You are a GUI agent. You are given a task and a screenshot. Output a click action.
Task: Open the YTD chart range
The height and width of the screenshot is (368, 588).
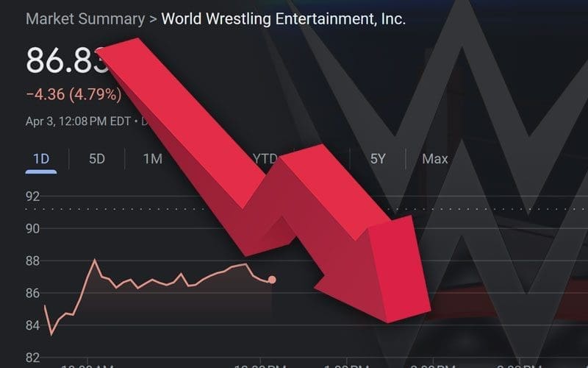pyautogui.click(x=265, y=159)
